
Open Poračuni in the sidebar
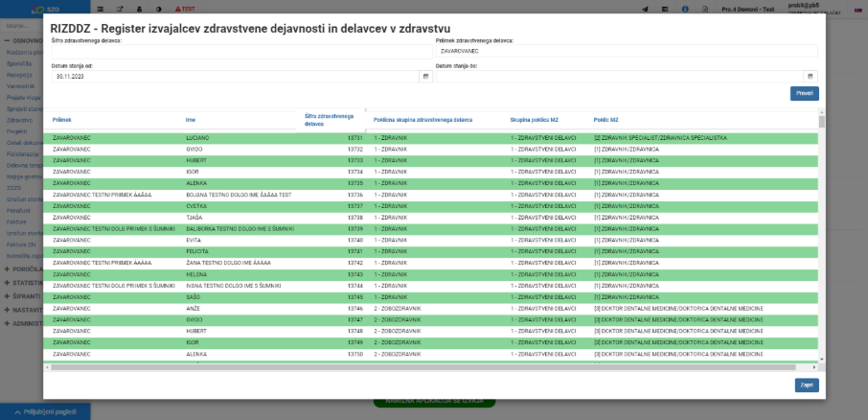tap(18, 211)
